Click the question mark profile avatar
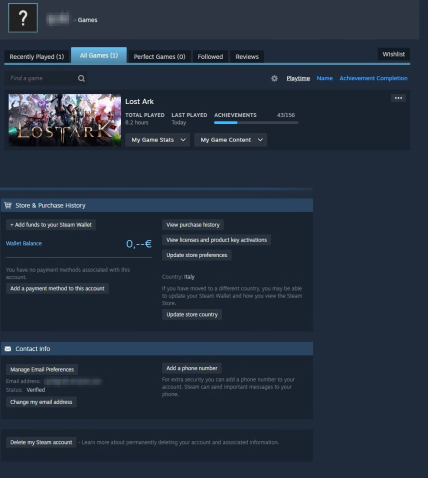The image size is (428, 478). pos(23,18)
